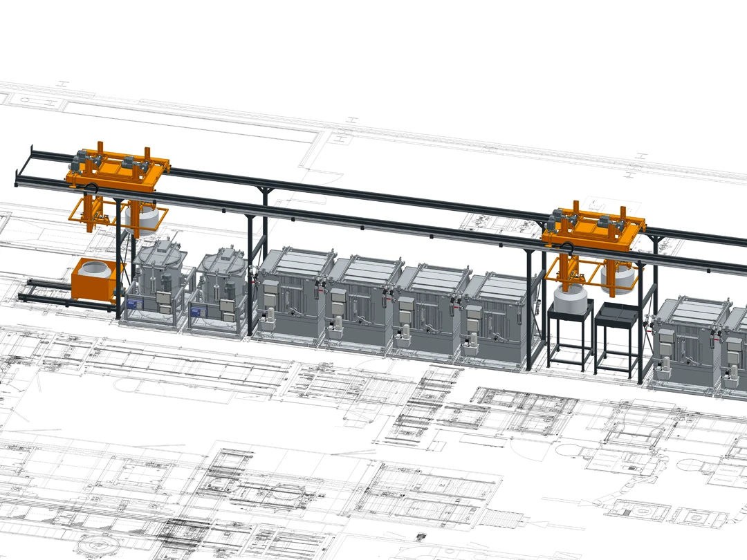Select the right orange overhead crane trolley

click(593, 227)
